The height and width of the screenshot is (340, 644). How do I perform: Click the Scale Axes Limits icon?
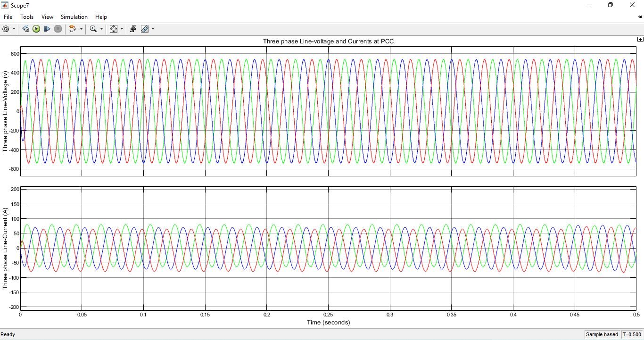click(x=114, y=29)
